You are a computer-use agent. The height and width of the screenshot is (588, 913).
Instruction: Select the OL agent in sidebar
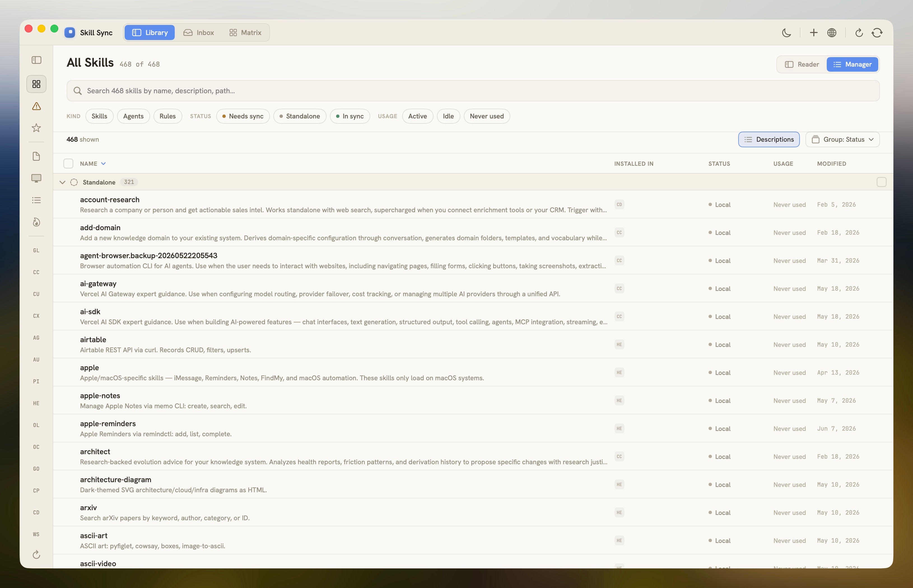point(36,425)
